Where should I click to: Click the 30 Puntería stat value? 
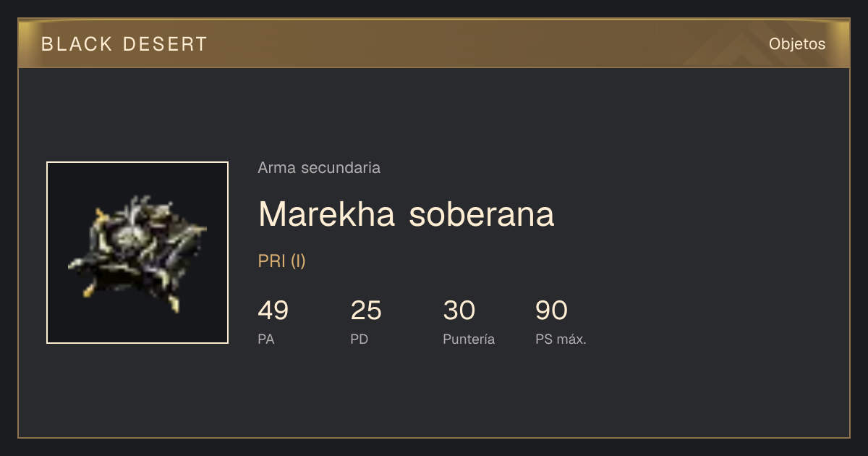(459, 311)
